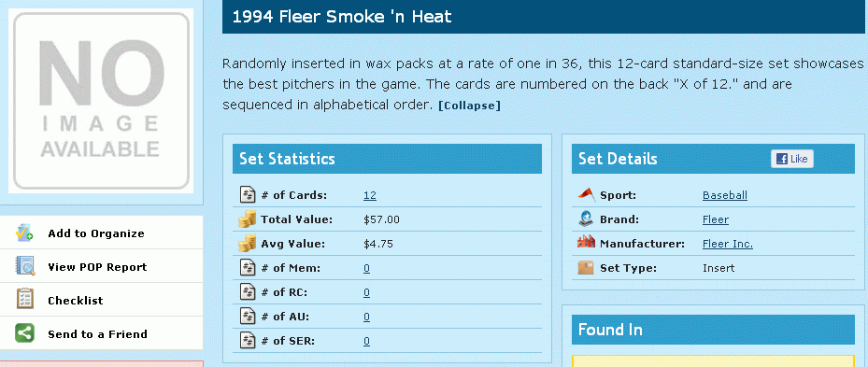
Task: Click the No Image Available placeholder thumbnail
Action: click(101, 101)
